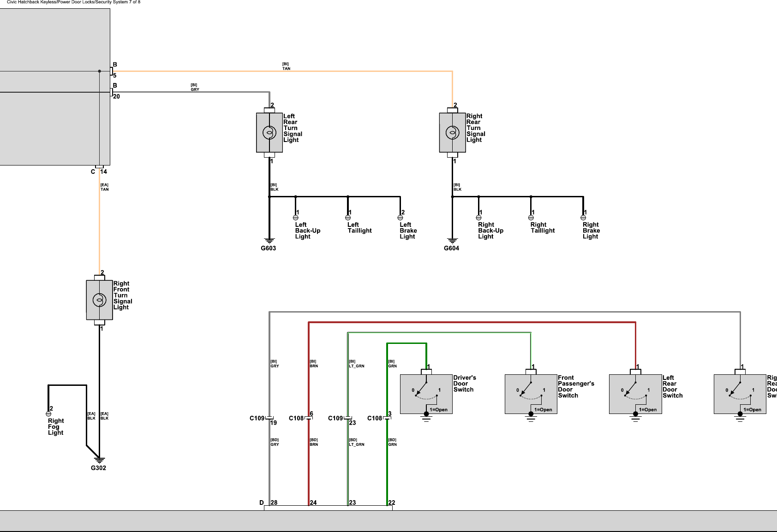Click the Right Rear Turn Signal Light bulb symbol
The image size is (777, 532).
click(x=452, y=133)
